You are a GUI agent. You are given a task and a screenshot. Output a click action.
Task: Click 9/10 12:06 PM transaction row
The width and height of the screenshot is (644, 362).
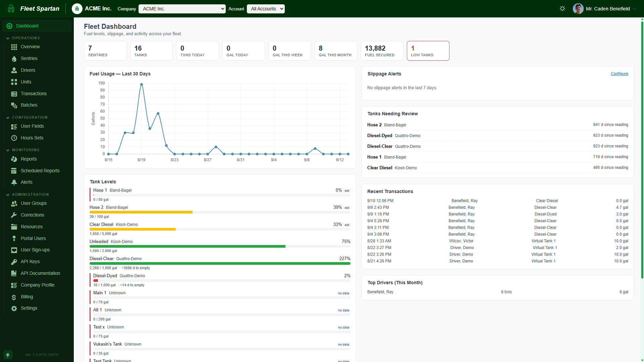pos(498,201)
